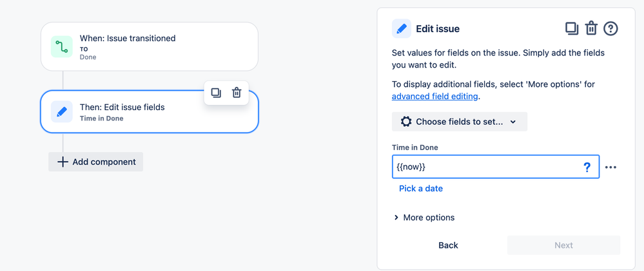Image resolution: width=644 pixels, height=271 pixels.
Task: Duplicate the Edit issue fields component from floating toolbar
Action: point(216,93)
